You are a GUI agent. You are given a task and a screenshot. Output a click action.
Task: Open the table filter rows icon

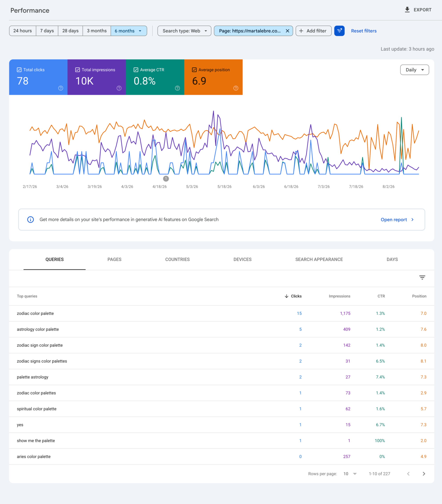422,278
